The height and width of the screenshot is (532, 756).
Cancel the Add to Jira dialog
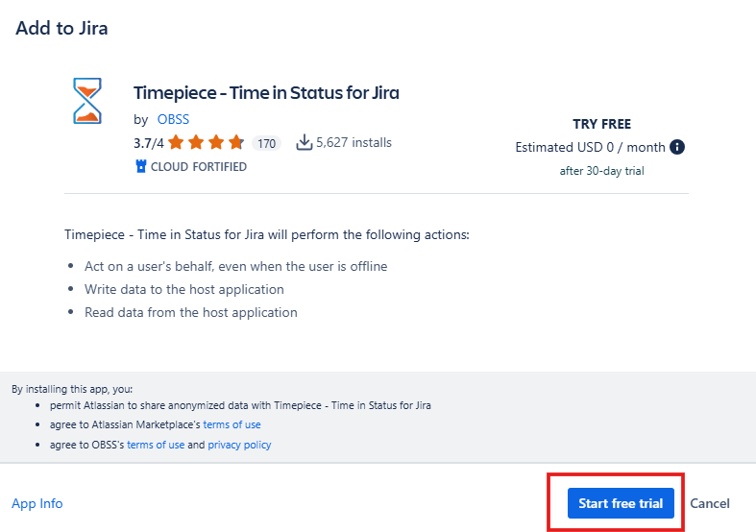pos(710,503)
